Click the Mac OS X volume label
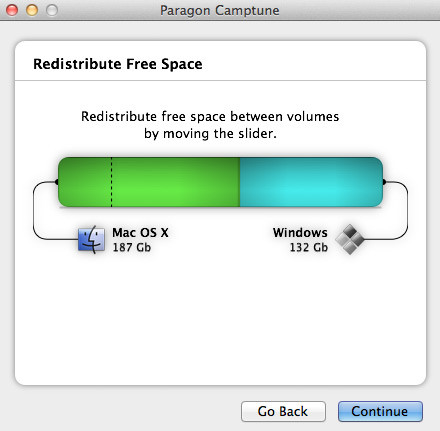 click(140, 232)
